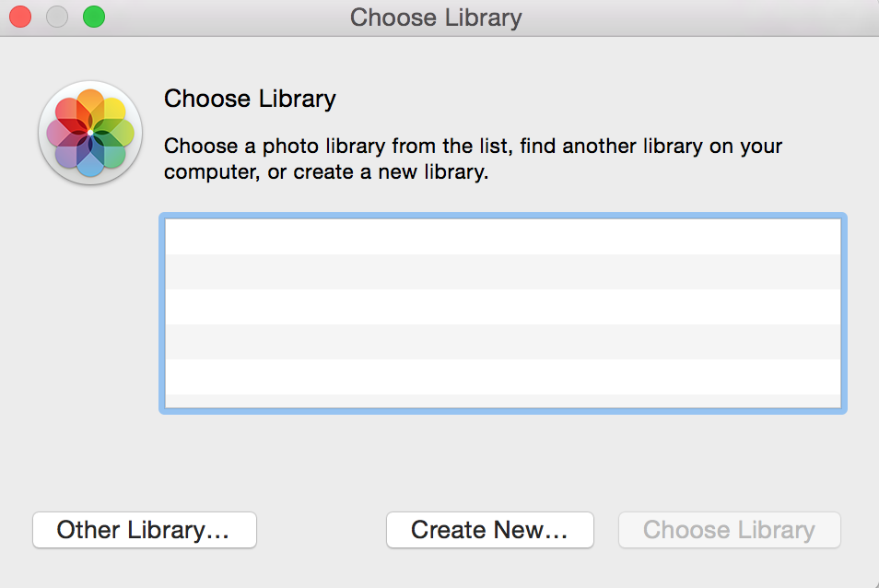Click the bold Choose Library heading
The height and width of the screenshot is (588, 879).
pyautogui.click(x=250, y=99)
